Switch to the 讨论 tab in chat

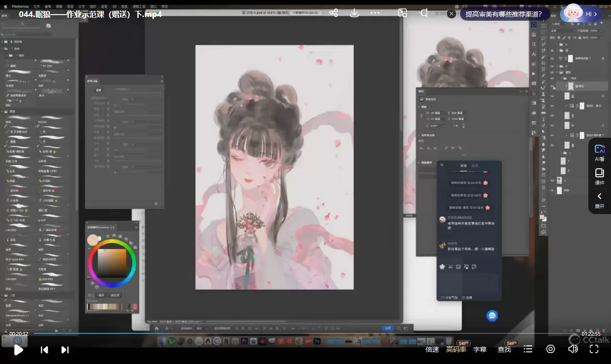(x=463, y=165)
